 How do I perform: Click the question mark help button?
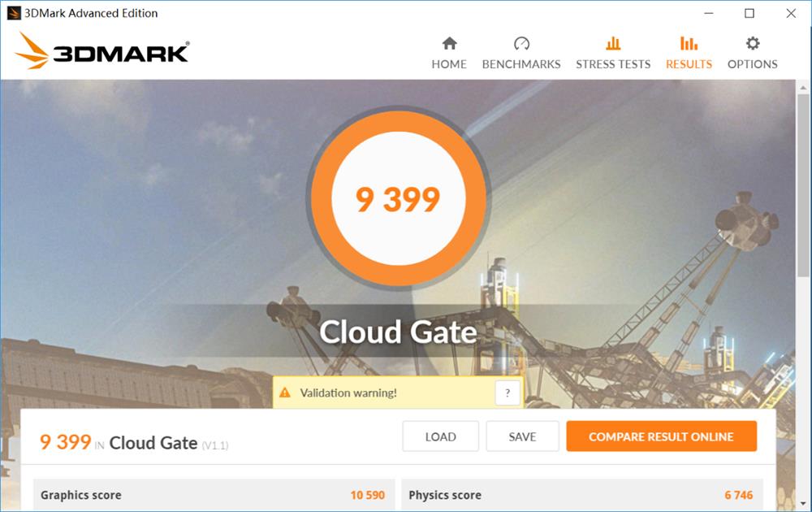(508, 393)
